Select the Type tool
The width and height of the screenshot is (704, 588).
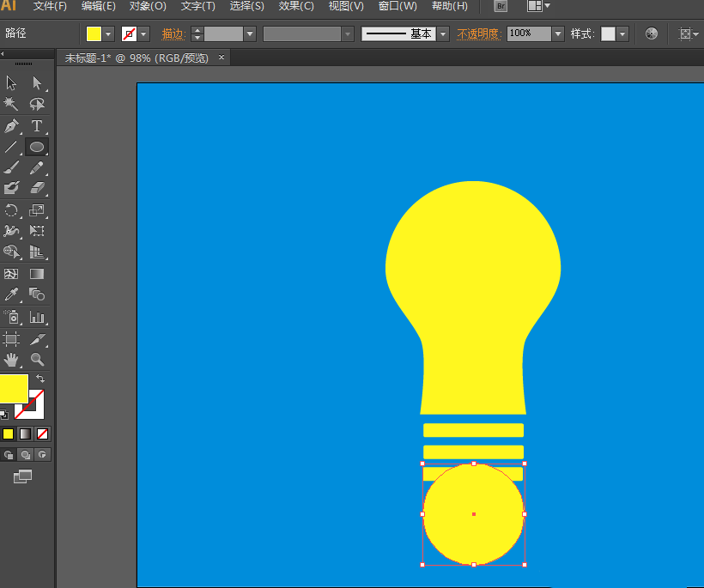click(x=37, y=126)
